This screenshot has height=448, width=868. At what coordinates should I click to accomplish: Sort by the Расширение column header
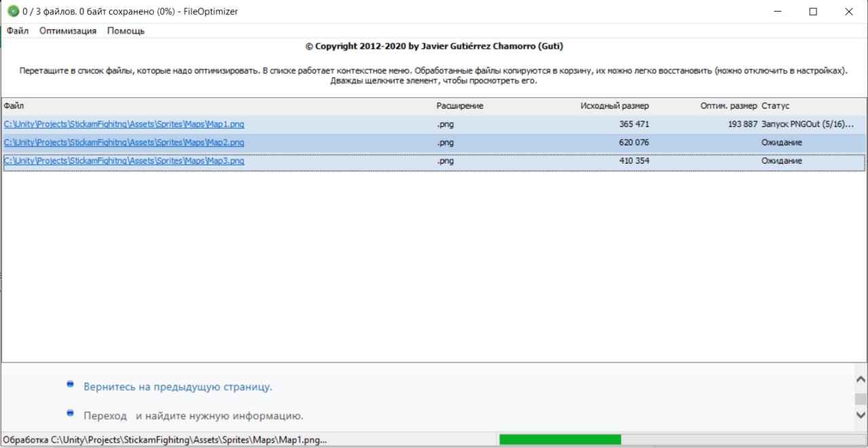(x=460, y=106)
